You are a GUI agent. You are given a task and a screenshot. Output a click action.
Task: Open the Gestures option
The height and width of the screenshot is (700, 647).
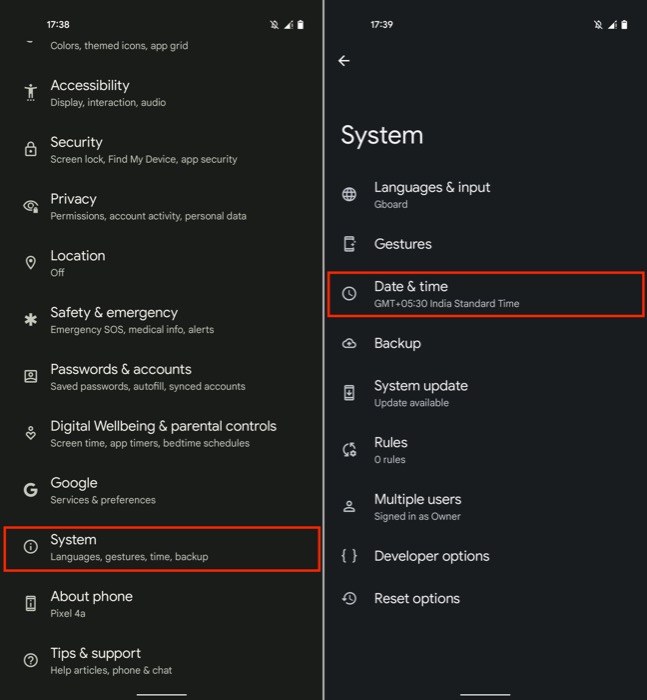tap(486, 244)
